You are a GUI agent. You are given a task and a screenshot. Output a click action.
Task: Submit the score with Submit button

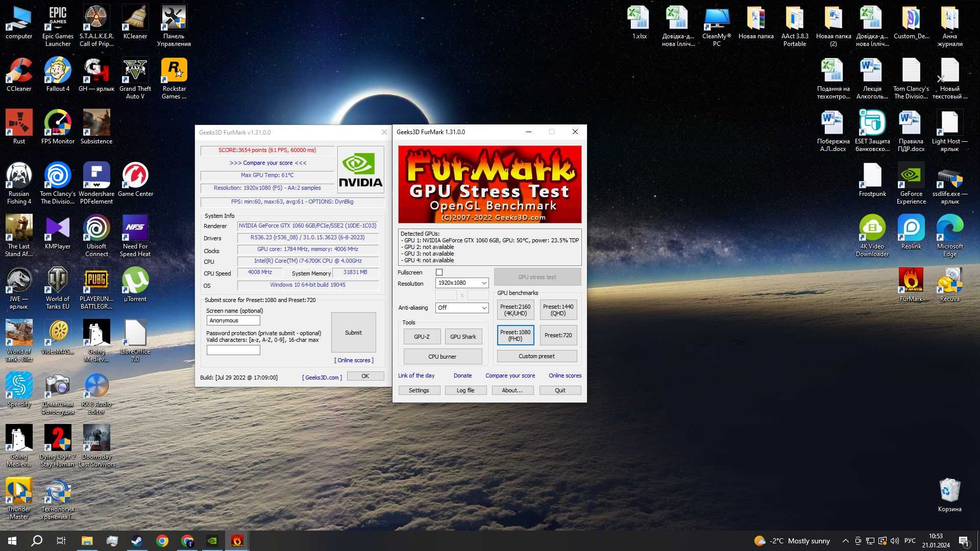(x=353, y=333)
